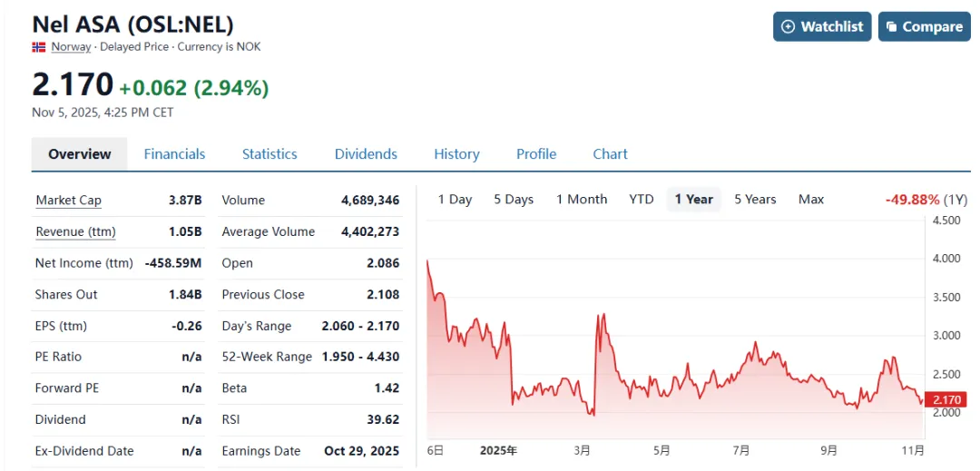The width and height of the screenshot is (980, 471).
Task: Select the 5 Days chart range
Action: [x=514, y=200]
